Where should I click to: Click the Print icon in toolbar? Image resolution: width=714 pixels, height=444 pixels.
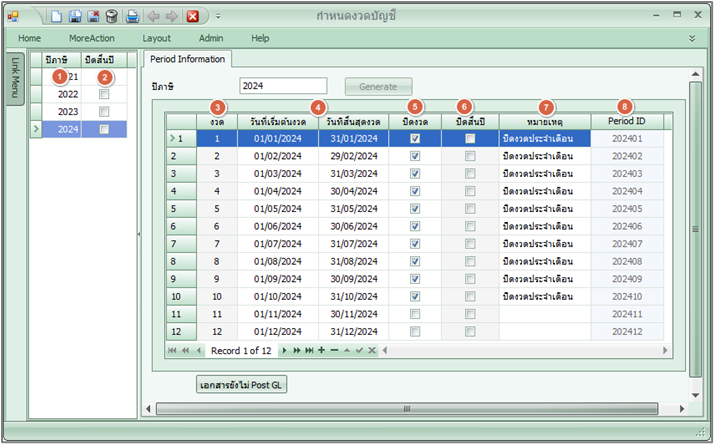[x=132, y=16]
